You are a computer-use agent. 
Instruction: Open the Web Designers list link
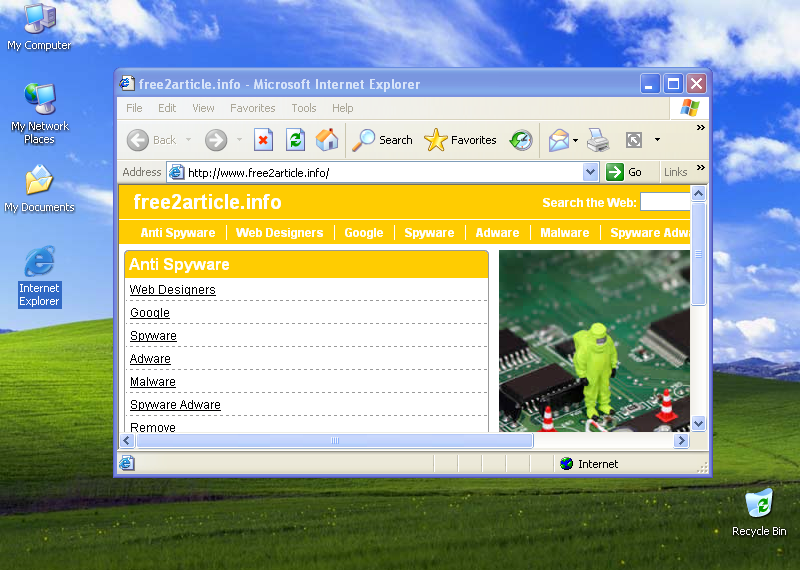coord(172,290)
